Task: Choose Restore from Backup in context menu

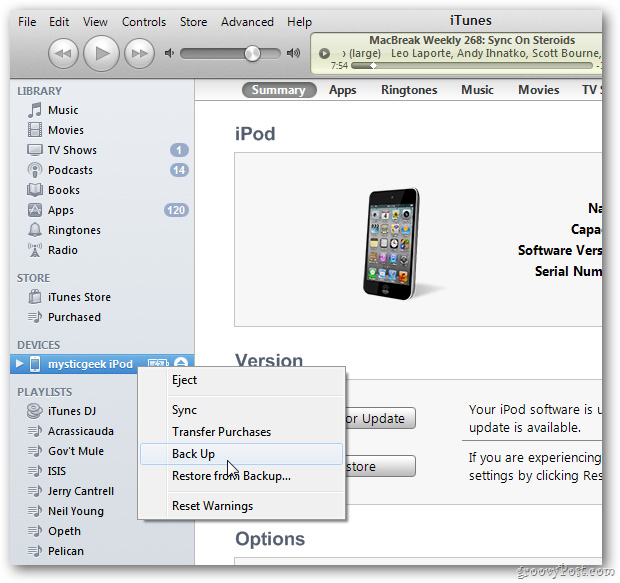Action: 241,476
